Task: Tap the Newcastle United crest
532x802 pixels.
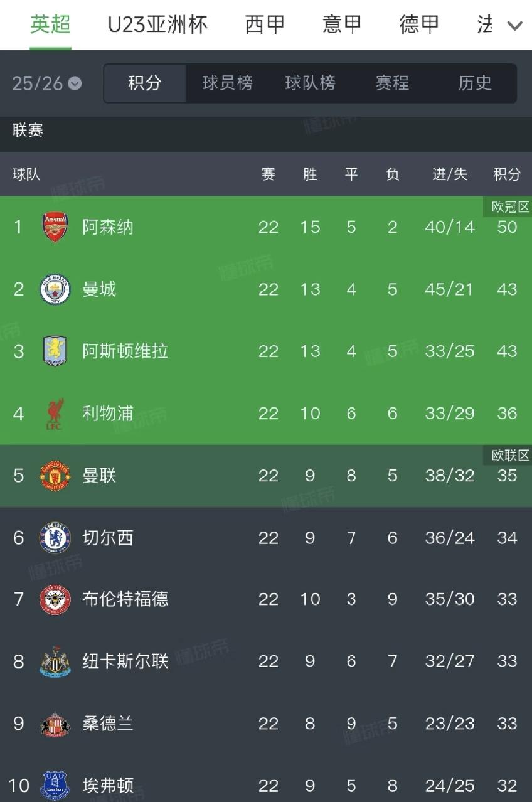Action: (x=55, y=661)
